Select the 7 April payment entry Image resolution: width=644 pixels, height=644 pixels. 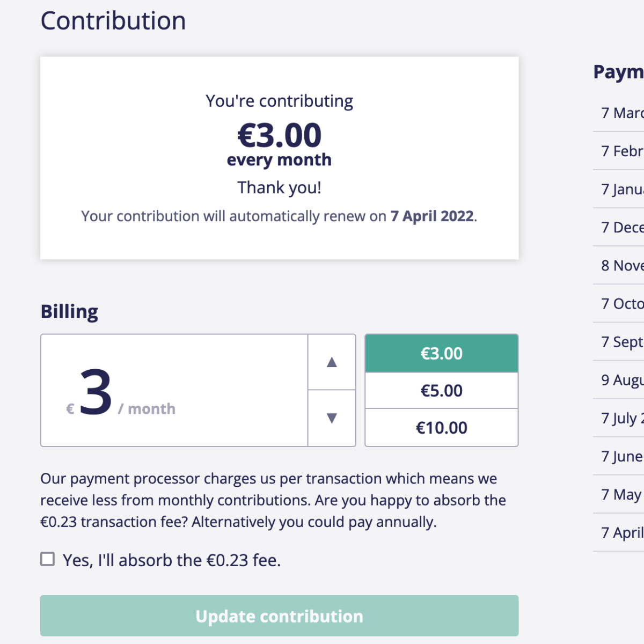click(621, 532)
